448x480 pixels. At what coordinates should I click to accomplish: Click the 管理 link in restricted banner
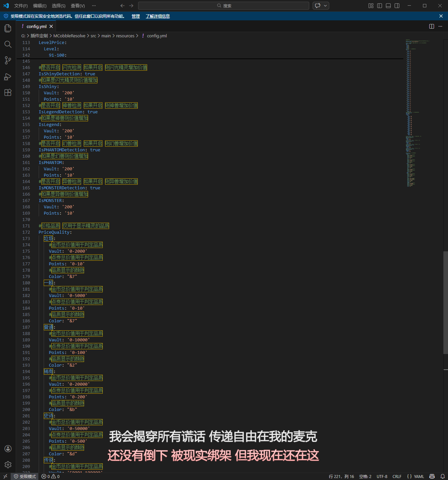coord(135,16)
